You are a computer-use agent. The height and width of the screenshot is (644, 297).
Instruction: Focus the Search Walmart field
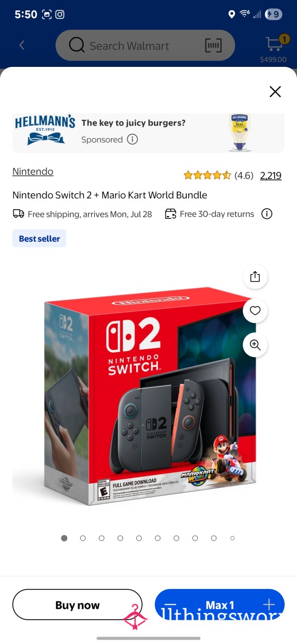coord(145,46)
